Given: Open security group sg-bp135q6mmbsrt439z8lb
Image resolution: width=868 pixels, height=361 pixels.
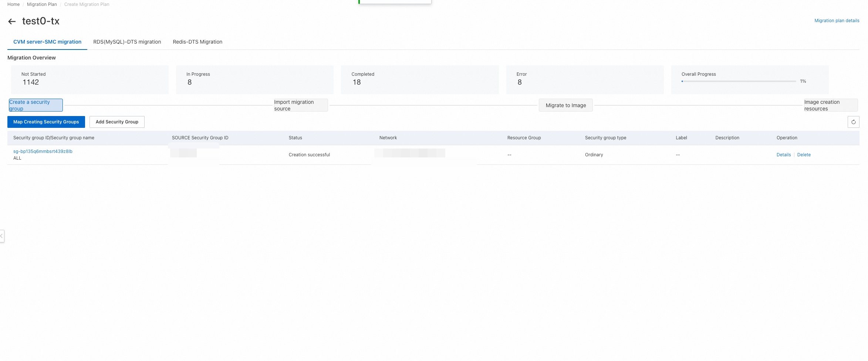Looking at the screenshot, I should (x=43, y=151).
